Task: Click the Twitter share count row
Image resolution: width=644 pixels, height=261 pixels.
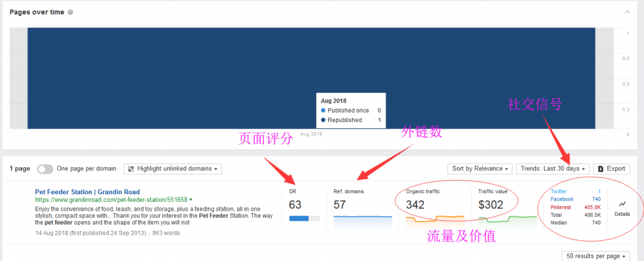Action: [x=575, y=192]
